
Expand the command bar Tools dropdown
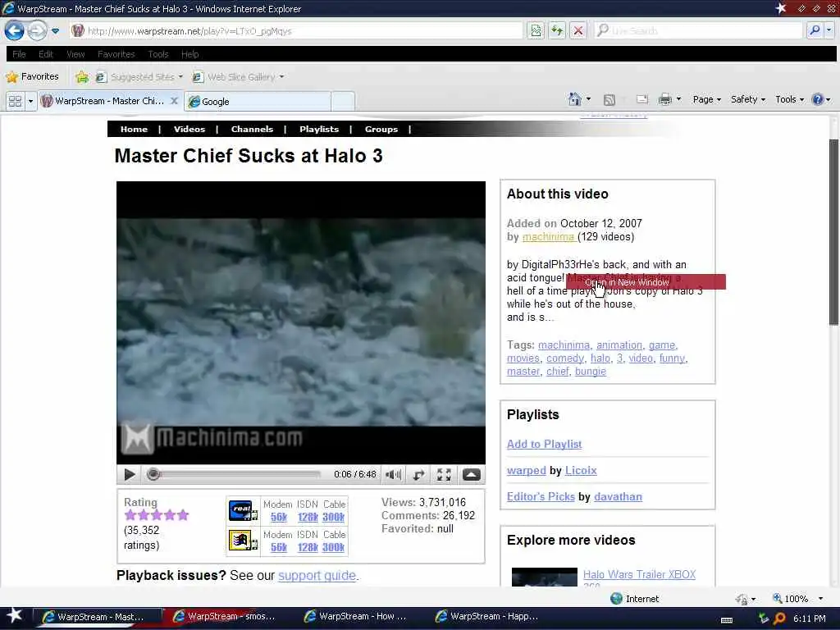[790, 99]
